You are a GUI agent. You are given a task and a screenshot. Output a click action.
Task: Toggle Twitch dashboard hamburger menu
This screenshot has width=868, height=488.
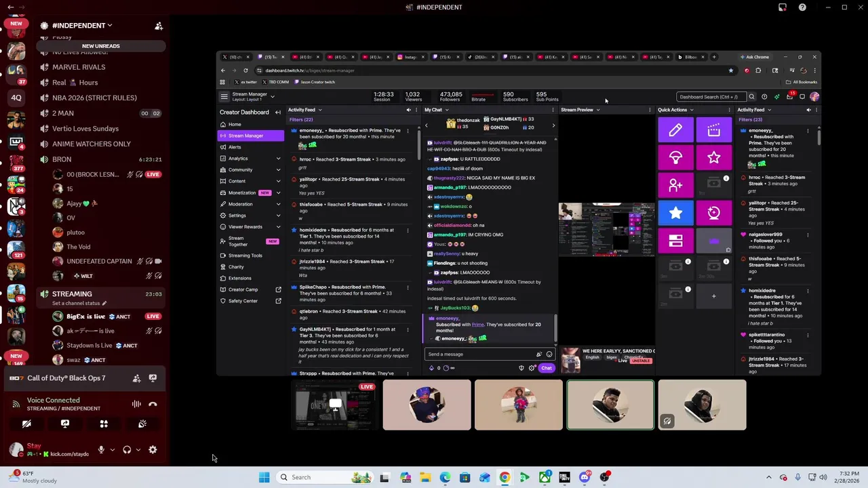pyautogui.click(x=224, y=97)
